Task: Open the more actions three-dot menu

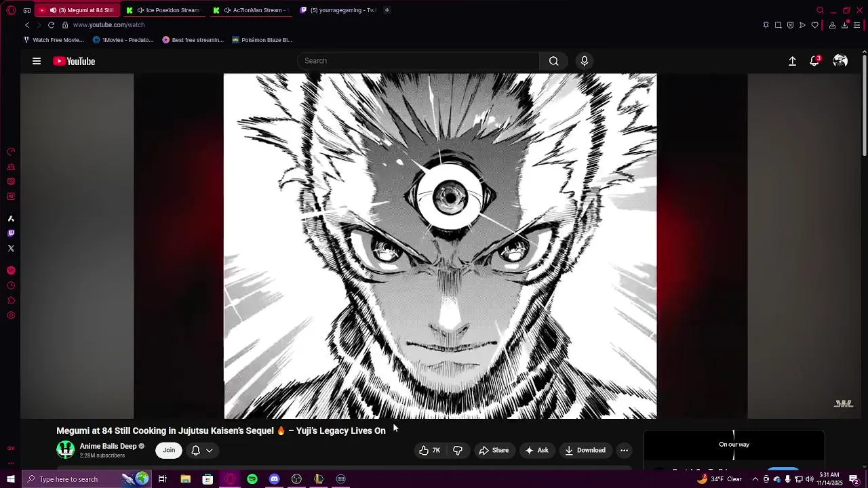Action: pos(624,450)
